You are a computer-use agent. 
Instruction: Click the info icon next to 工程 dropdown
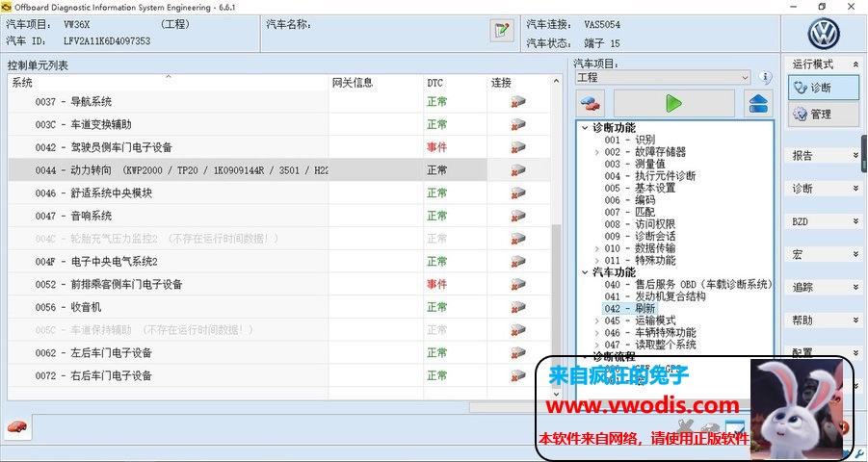[766, 78]
